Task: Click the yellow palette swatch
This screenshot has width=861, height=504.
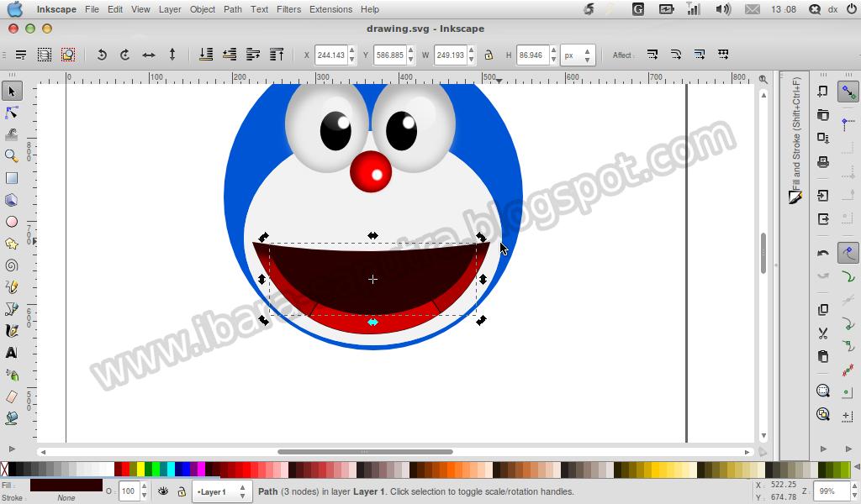Action: (x=140, y=469)
